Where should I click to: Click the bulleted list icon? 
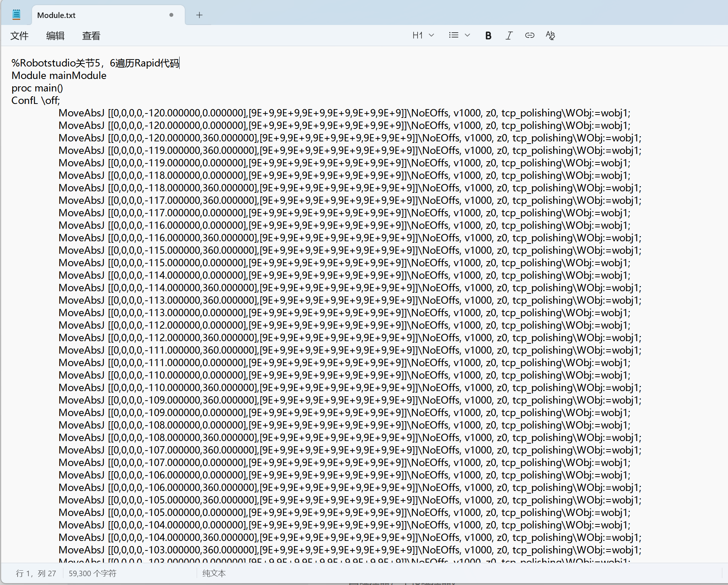click(454, 35)
